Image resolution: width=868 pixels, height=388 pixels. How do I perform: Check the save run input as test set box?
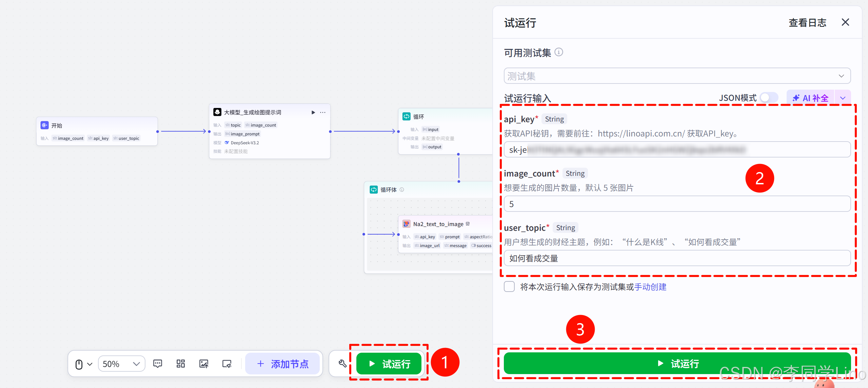pos(509,287)
